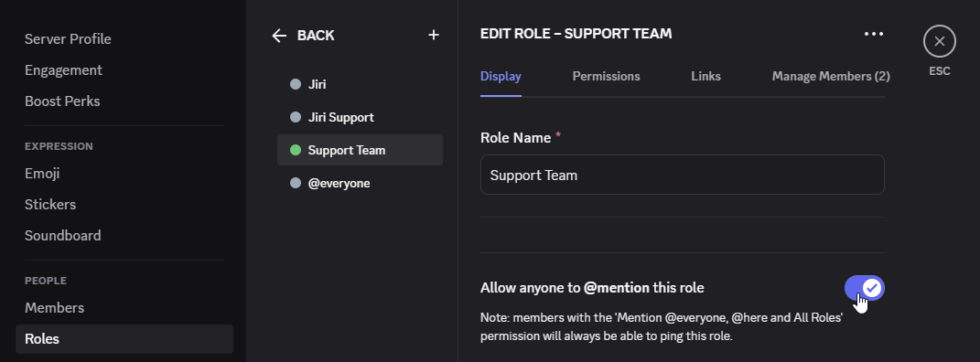The image size is (980, 362).
Task: Click the plus icon to create role
Action: (x=433, y=35)
